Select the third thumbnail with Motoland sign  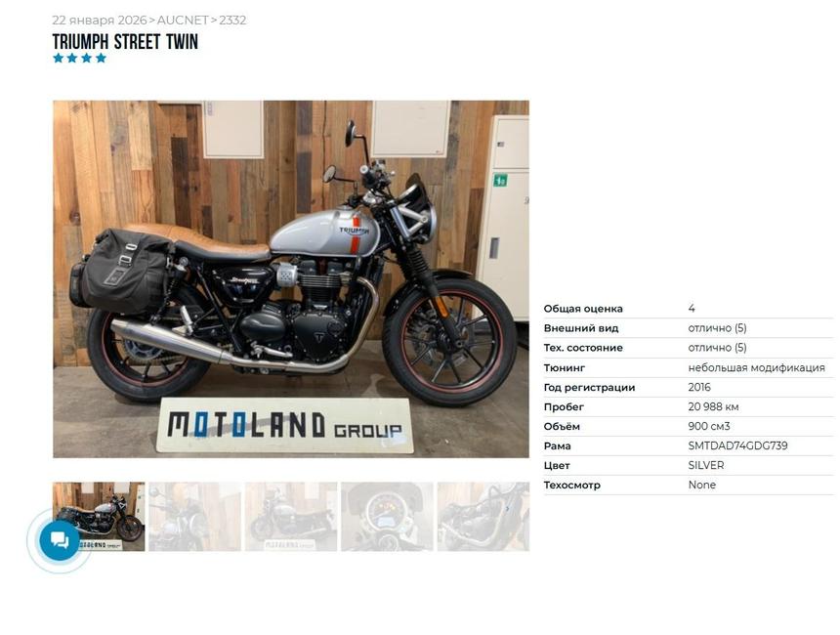tap(291, 517)
